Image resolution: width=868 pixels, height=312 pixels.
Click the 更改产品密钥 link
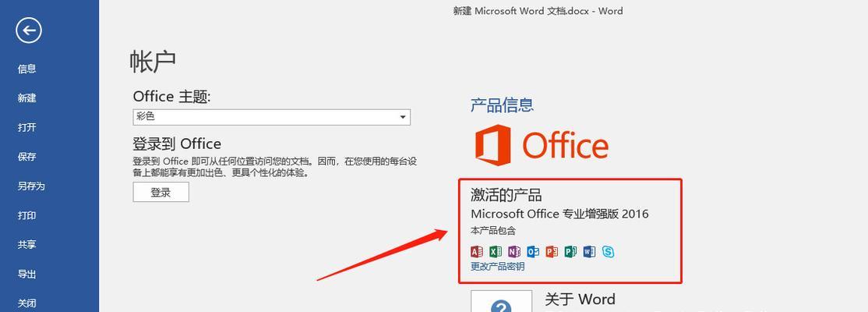click(x=498, y=267)
